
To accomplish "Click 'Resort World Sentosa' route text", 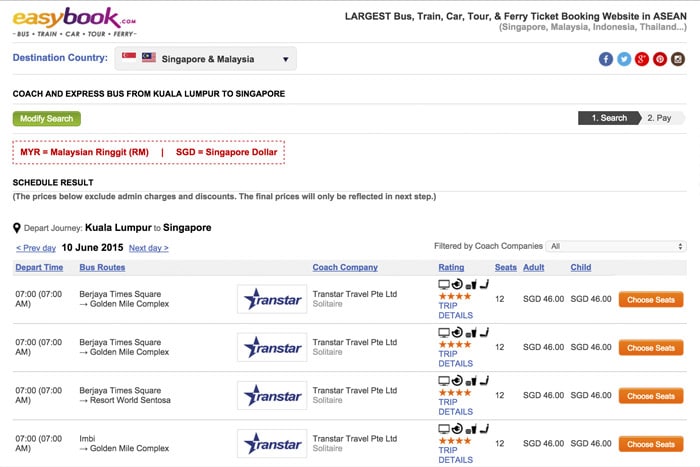I will pyautogui.click(x=130, y=400).
